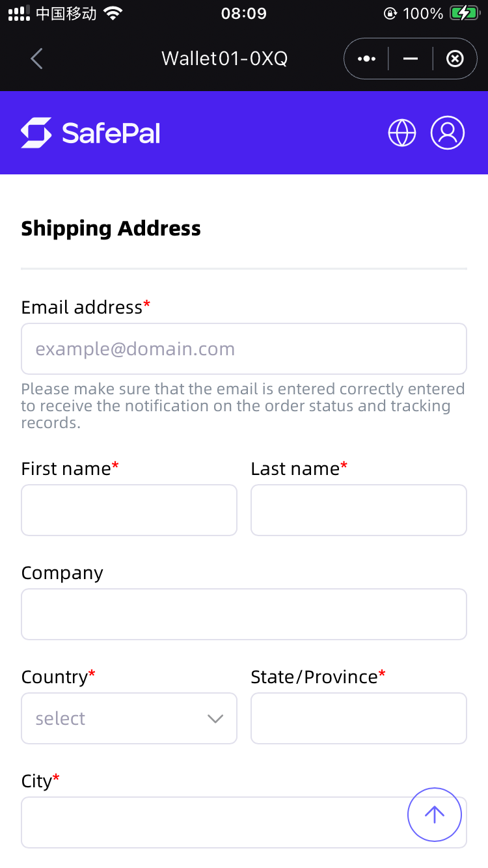Tap the Wallet01-0XQ page title
This screenshot has height=868, width=488.
click(x=224, y=59)
